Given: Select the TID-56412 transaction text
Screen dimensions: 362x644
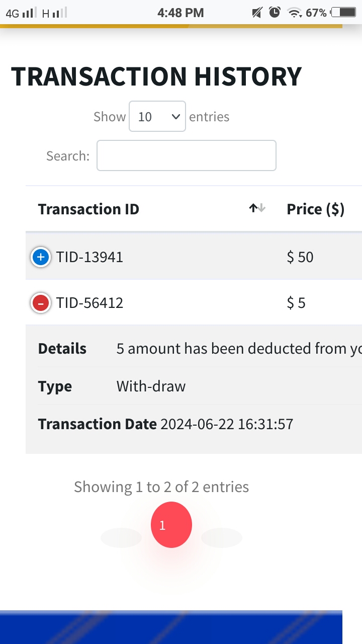Looking at the screenshot, I should 89,303.
